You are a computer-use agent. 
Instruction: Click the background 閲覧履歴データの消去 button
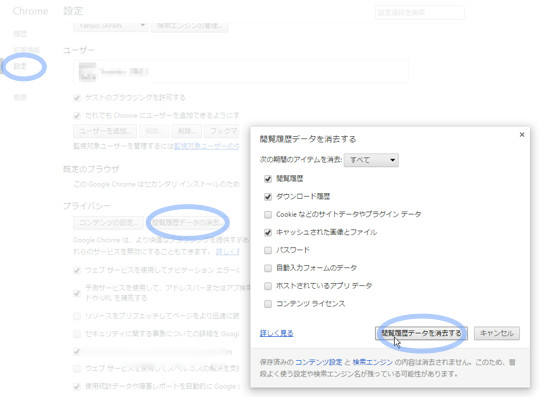point(188,223)
